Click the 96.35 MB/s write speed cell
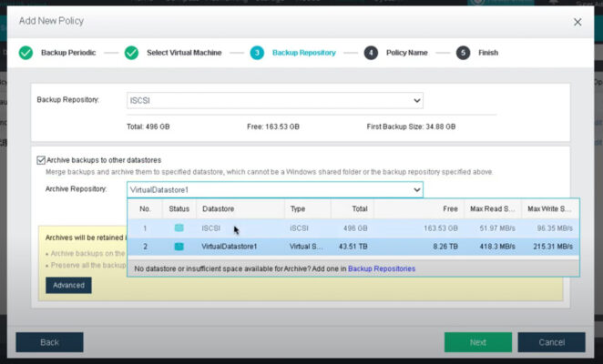 555,228
